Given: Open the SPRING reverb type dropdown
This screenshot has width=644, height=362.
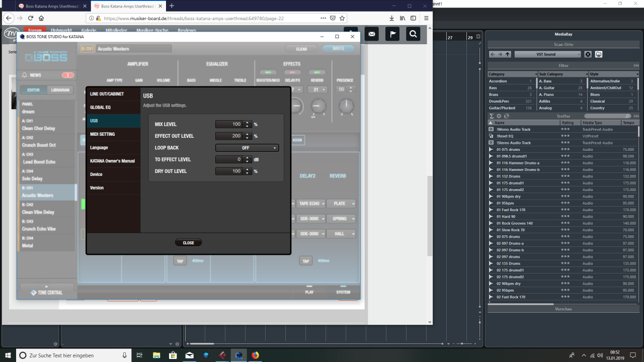Looking at the screenshot, I should click(x=342, y=219).
